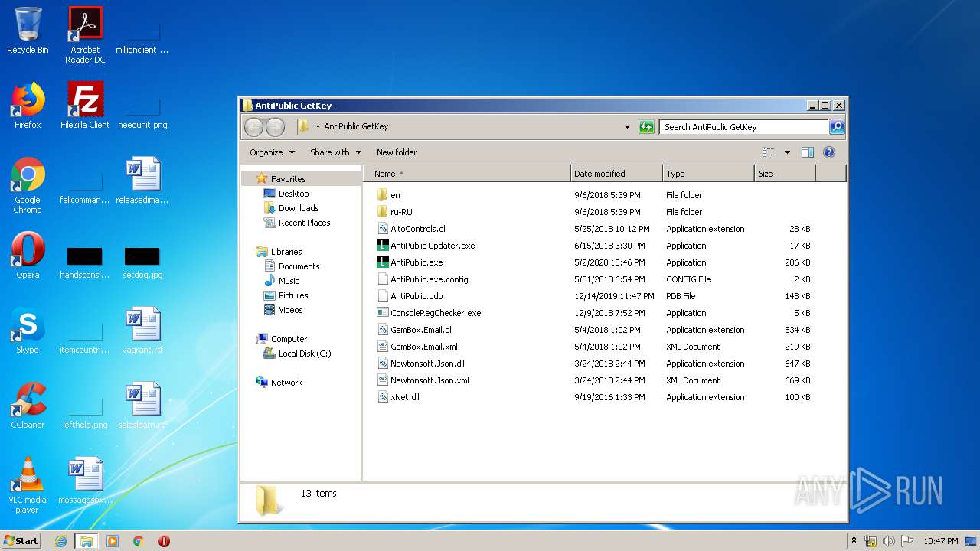Open Recent Places in the navigation pane
The width and height of the screenshot is (980, 551).
[x=304, y=223]
